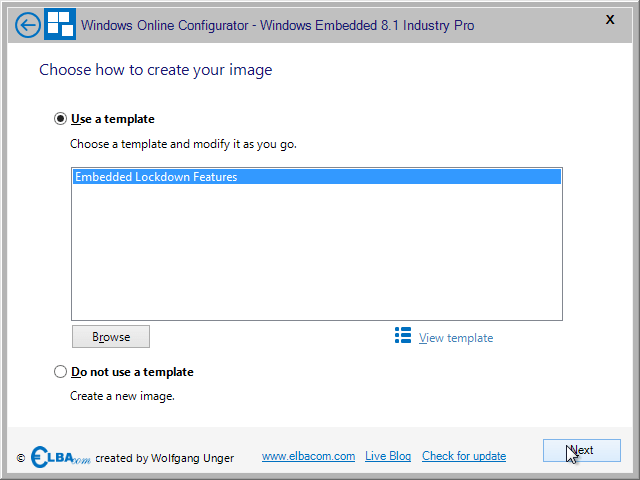Click the 'Choose how to create your image' heading
Viewport: 640px width, 480px height.
pos(156,70)
